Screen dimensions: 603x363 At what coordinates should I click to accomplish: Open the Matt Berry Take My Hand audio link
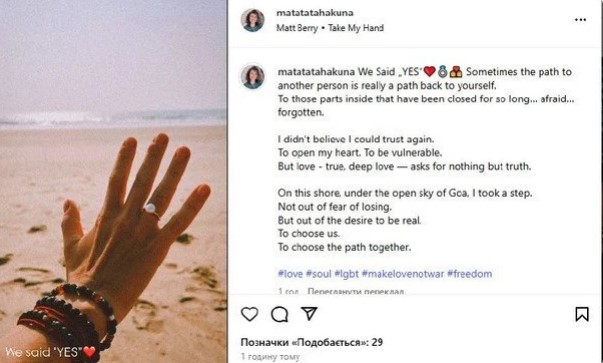330,28
